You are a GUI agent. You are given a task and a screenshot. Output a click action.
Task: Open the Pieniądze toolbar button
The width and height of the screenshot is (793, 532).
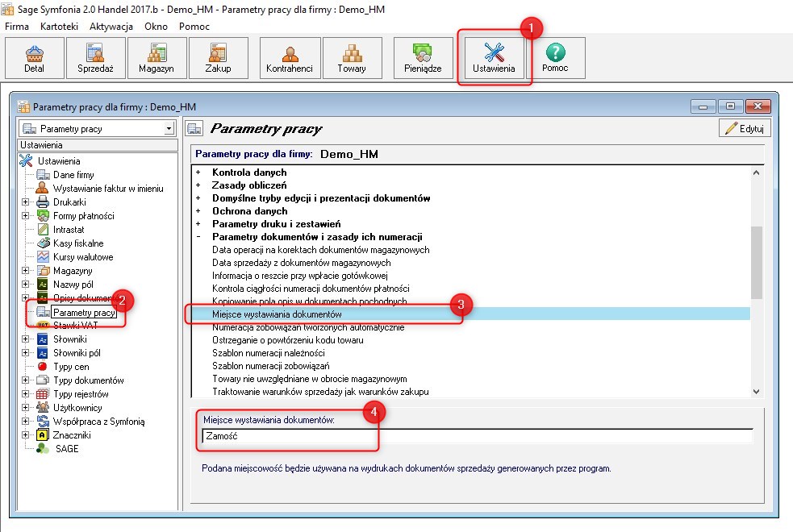tap(423, 58)
